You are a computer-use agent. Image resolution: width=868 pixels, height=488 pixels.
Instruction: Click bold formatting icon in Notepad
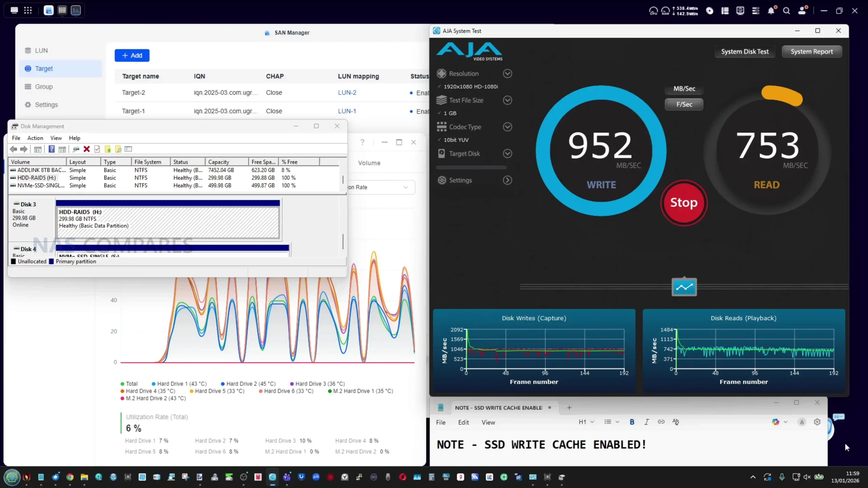coord(632,422)
